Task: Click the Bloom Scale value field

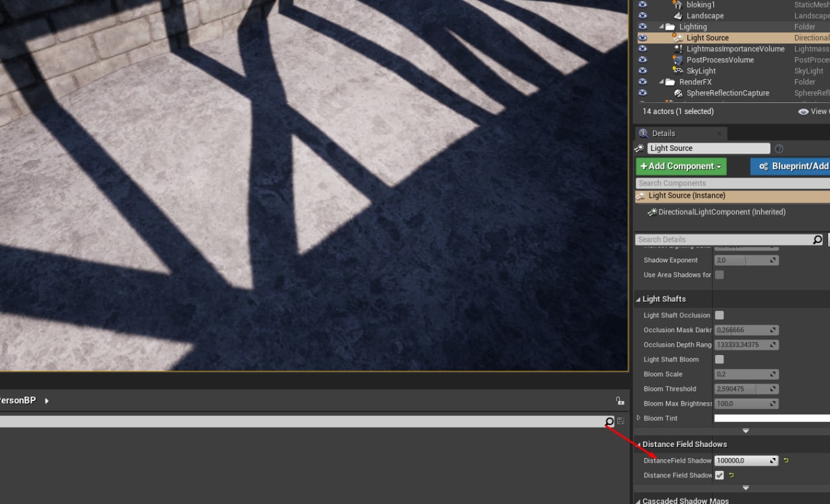Action: pos(746,374)
